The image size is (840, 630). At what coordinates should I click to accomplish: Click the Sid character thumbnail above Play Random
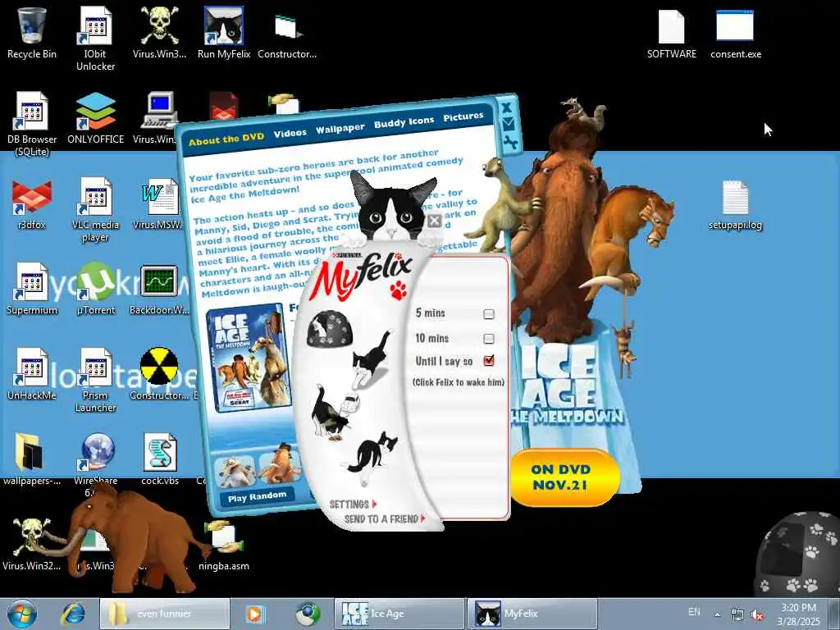click(234, 471)
